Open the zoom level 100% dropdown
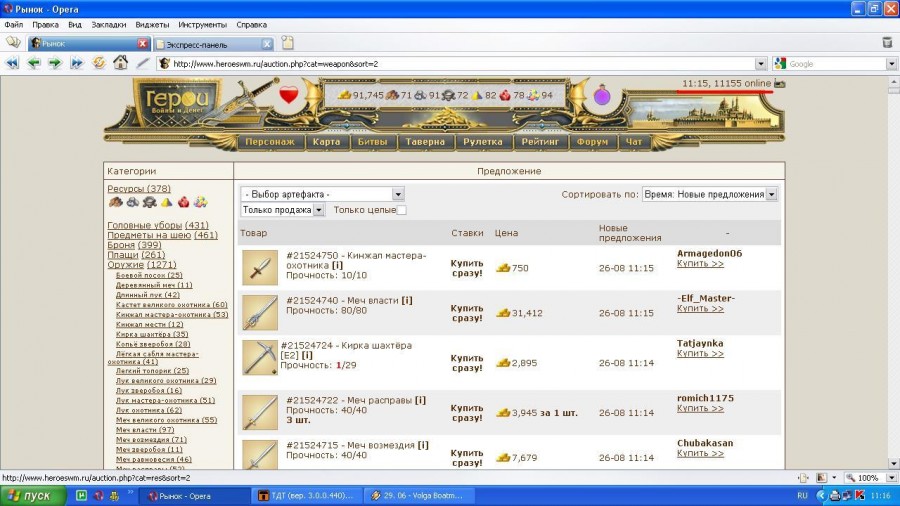The width and height of the screenshot is (900, 506). click(x=891, y=477)
